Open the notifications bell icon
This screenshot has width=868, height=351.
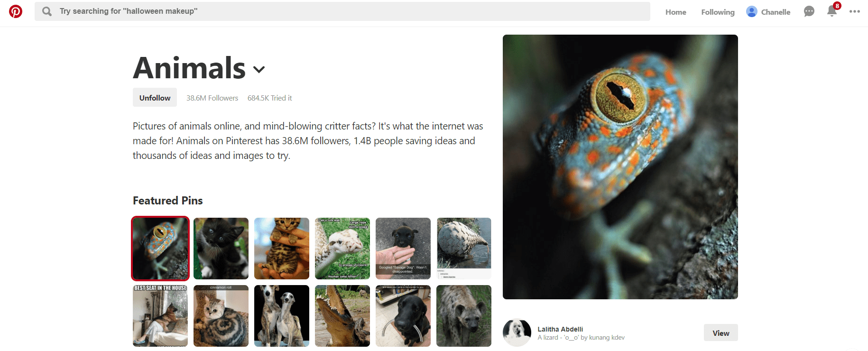pos(831,11)
